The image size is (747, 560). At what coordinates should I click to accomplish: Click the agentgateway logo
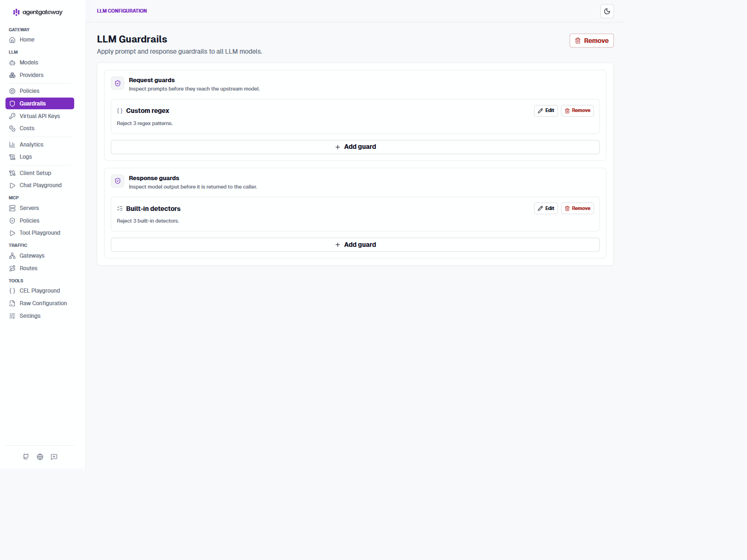click(38, 12)
